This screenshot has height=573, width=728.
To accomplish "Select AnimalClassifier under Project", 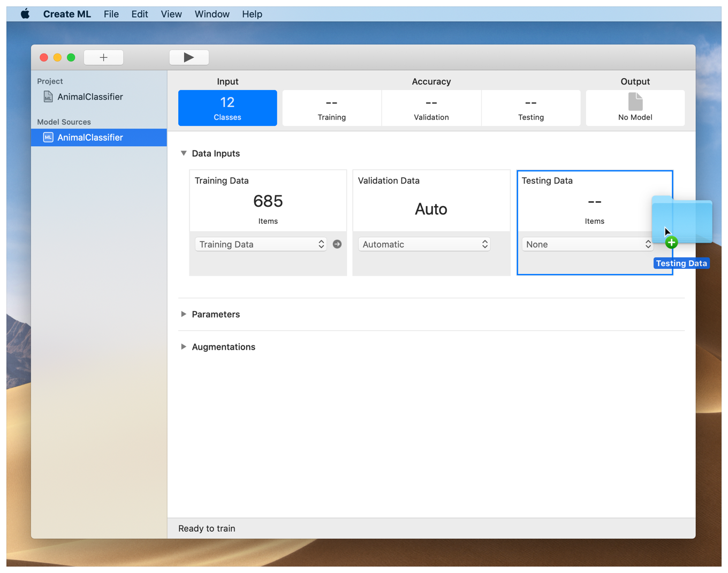I will pyautogui.click(x=90, y=97).
